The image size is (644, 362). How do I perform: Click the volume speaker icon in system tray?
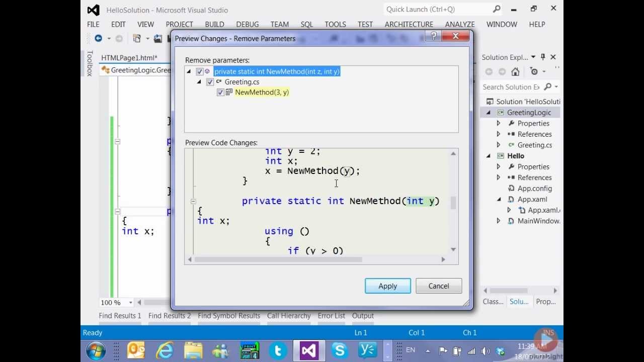coord(486,351)
